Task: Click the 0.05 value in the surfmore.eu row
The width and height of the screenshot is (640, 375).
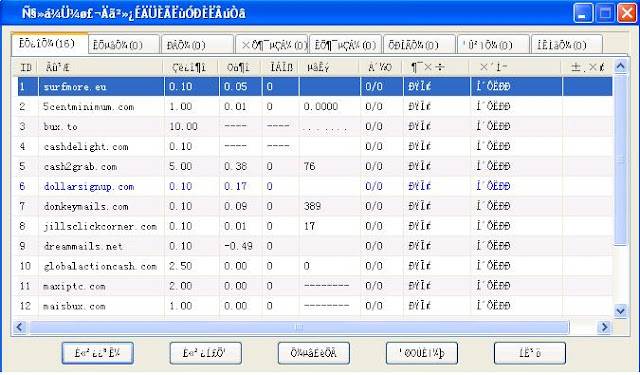Action: pyautogui.click(x=236, y=87)
